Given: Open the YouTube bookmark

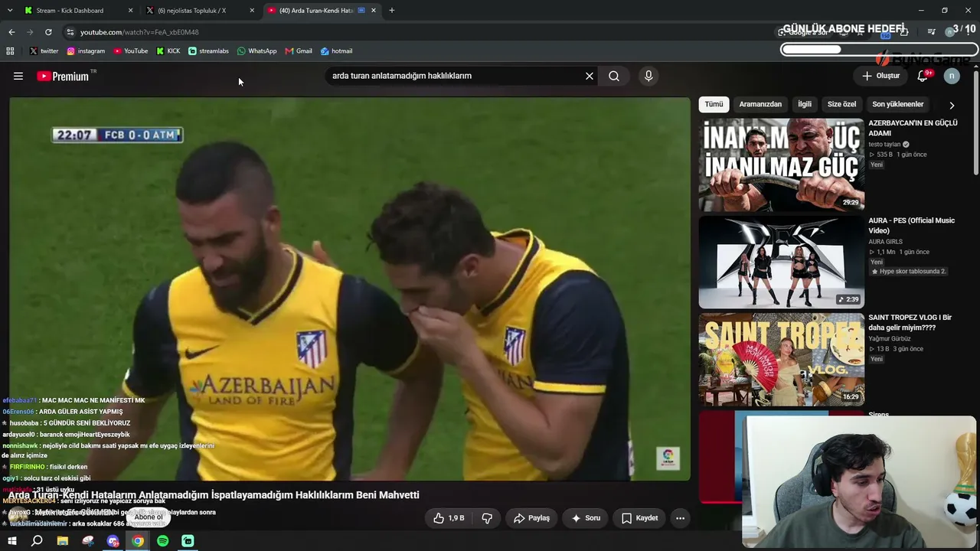Looking at the screenshot, I should tap(131, 51).
